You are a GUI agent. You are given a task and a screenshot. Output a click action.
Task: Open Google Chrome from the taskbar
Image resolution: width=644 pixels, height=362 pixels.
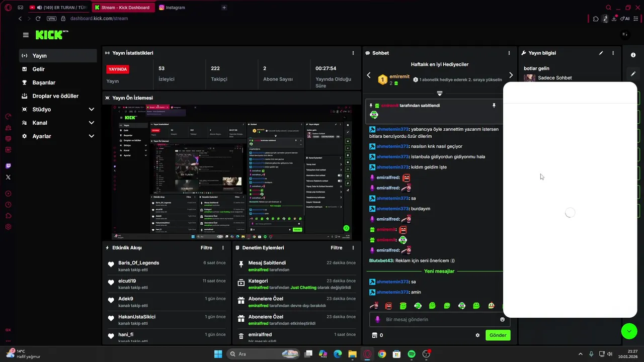(382, 354)
